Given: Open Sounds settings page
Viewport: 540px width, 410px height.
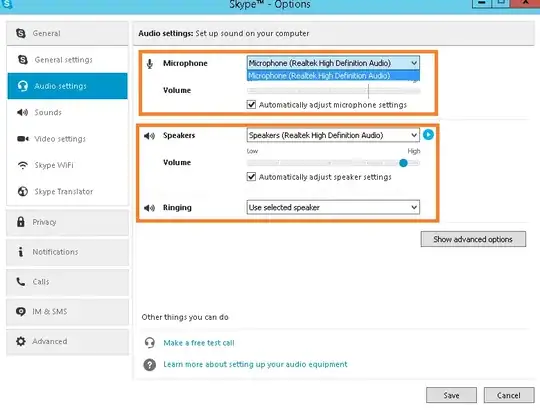Looking at the screenshot, I should pos(67,112).
